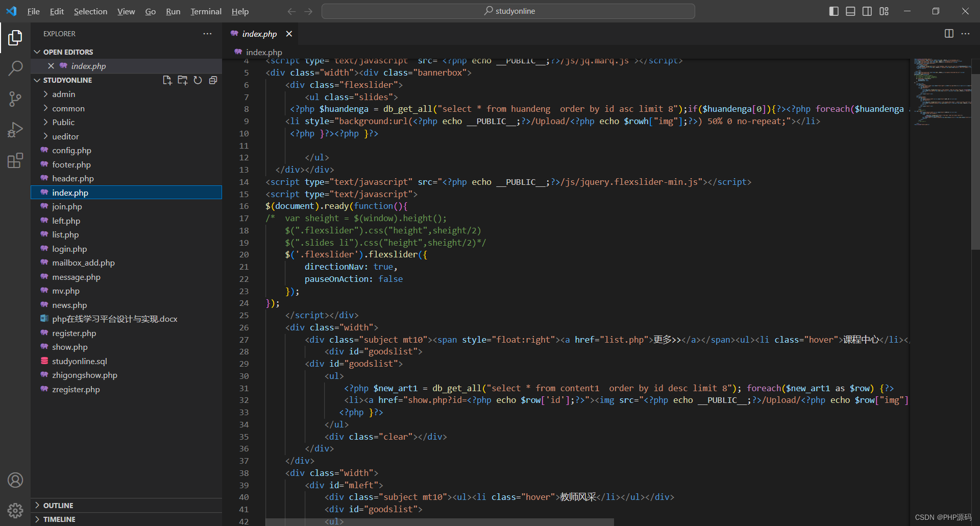
Task: Click the studyonline command center search box
Action: 508,11
